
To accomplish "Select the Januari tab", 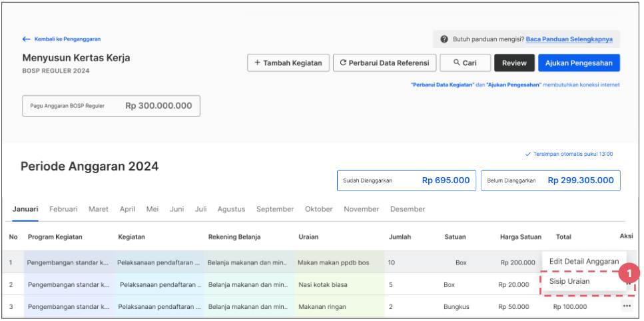I will 25,209.
